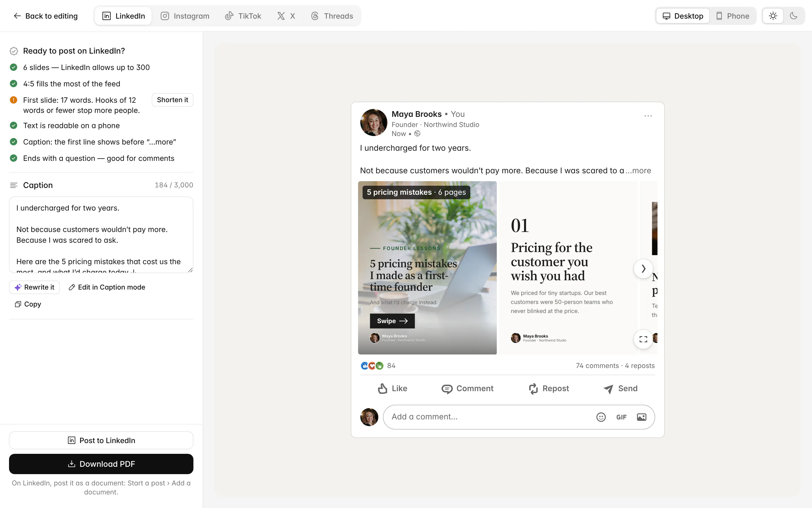Enable light theme with sun icon
Screen dimensions: 812x508
[773, 16]
